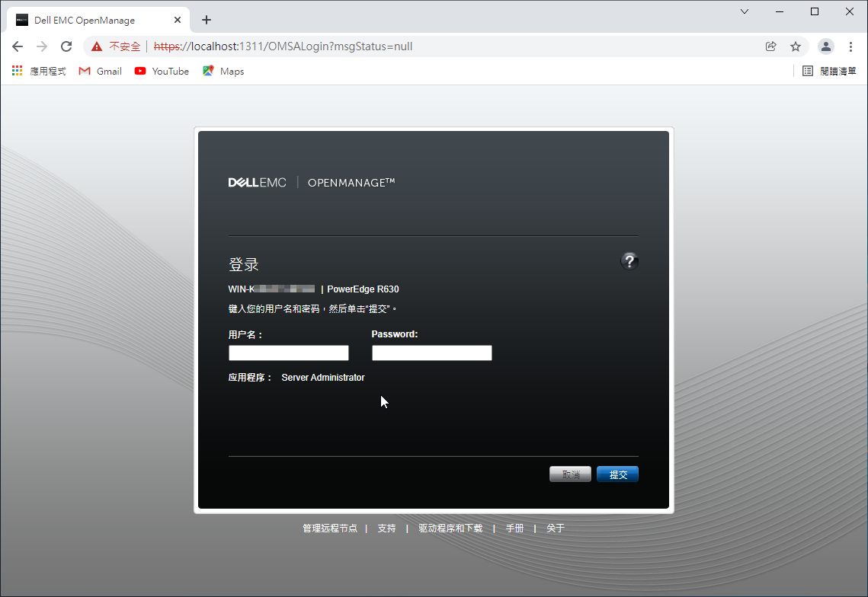Click the Server Administrator application text

(322, 378)
